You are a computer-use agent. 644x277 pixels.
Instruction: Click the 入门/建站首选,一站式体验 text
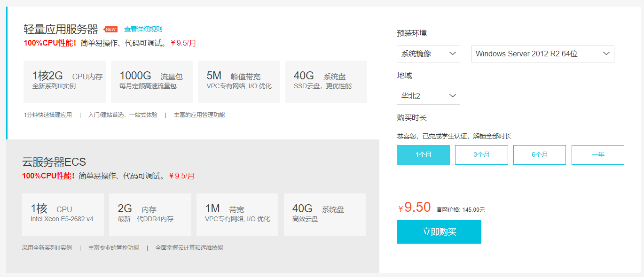pyautogui.click(x=123, y=115)
